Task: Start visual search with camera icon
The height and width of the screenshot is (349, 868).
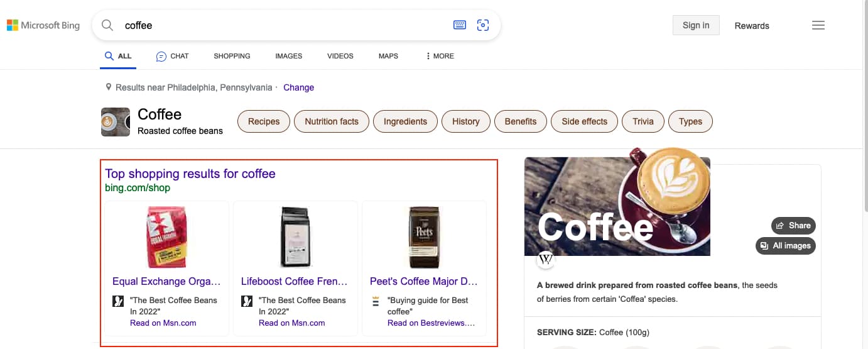Action: pyautogui.click(x=482, y=25)
